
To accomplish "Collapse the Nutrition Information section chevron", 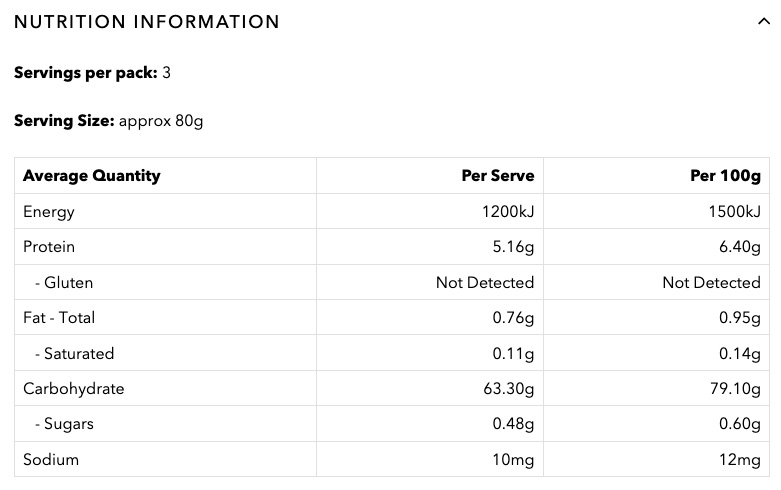I will [x=764, y=22].
